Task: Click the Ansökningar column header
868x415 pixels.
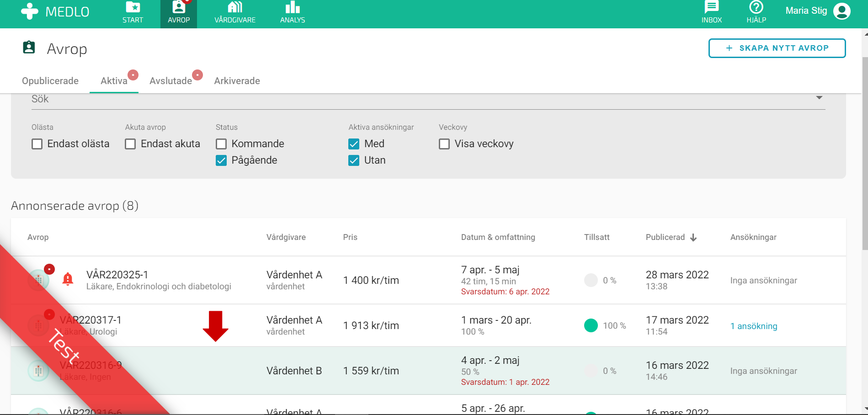Action: [x=753, y=237]
